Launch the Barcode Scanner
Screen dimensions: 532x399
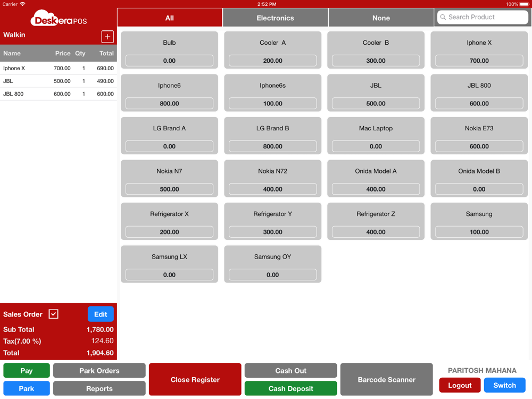386,379
